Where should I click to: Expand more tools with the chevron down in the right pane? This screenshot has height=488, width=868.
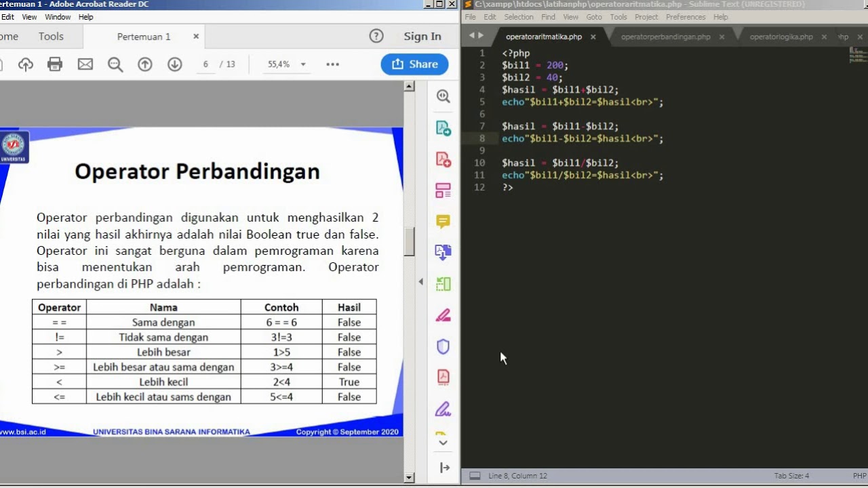[443, 443]
